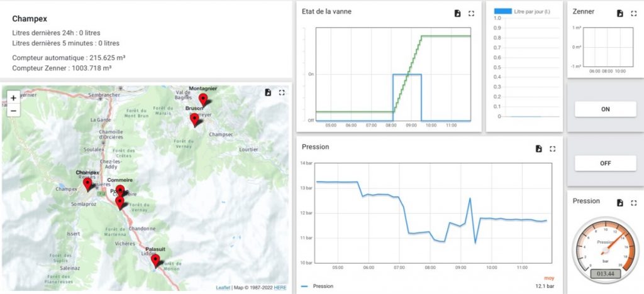Open the Leaflet attribution link
Screen dimensions: 644x294
[x=223, y=288]
